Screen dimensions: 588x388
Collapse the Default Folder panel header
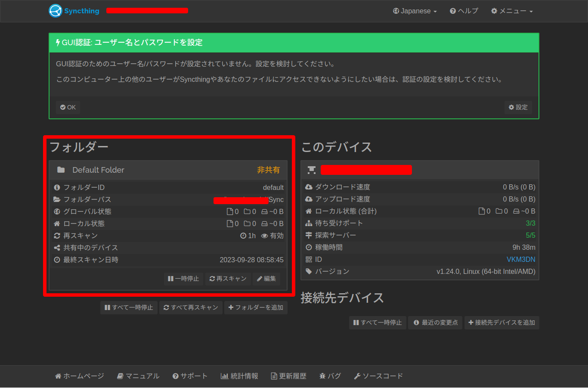tap(168, 170)
